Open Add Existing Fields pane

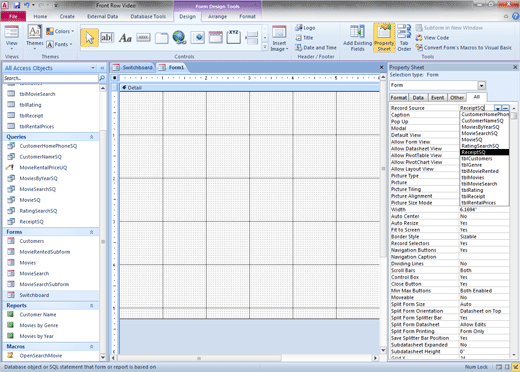click(357, 38)
